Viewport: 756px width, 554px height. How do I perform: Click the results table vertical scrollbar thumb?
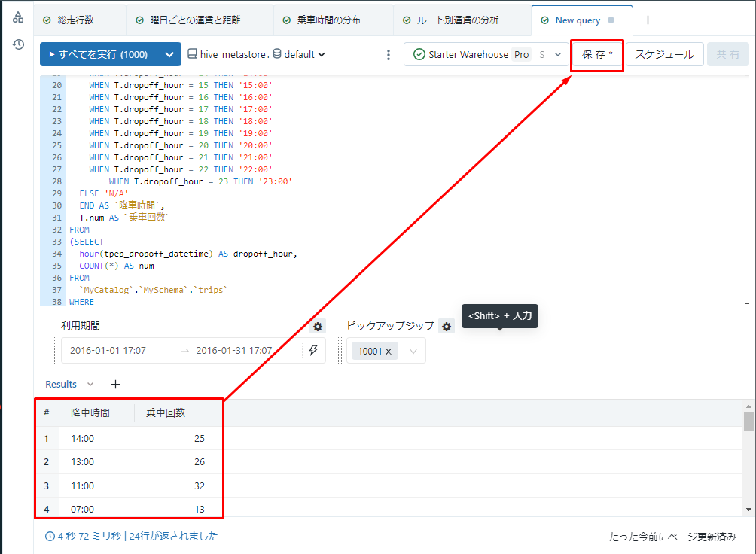[748, 422]
